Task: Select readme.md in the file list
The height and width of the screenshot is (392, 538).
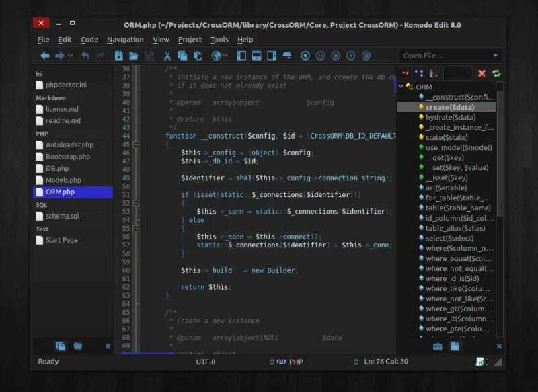Action: click(x=73, y=121)
